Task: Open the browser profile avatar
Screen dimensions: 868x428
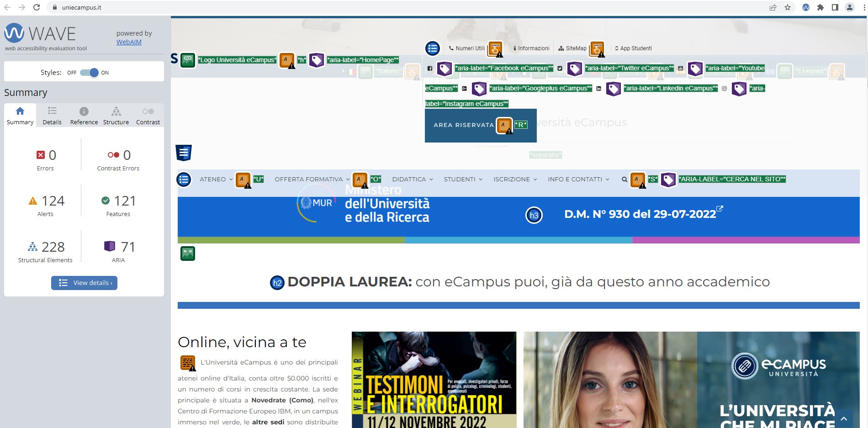Action: point(850,7)
